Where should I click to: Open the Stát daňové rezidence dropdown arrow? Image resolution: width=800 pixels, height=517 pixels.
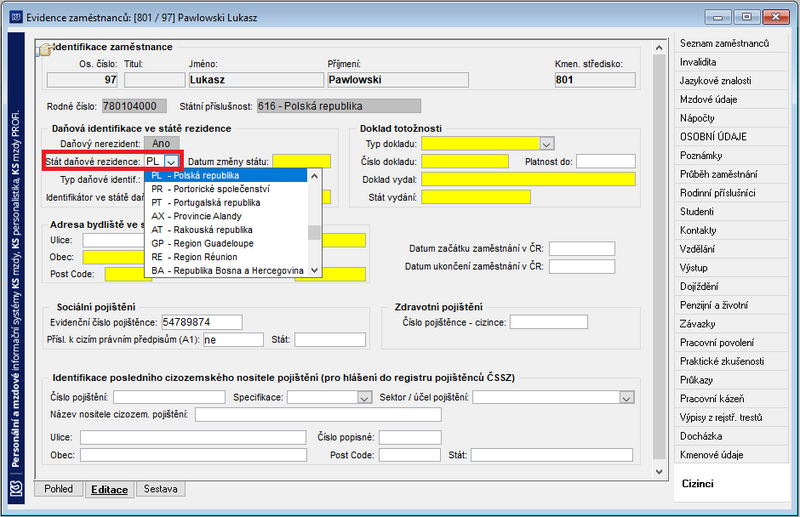point(171,162)
